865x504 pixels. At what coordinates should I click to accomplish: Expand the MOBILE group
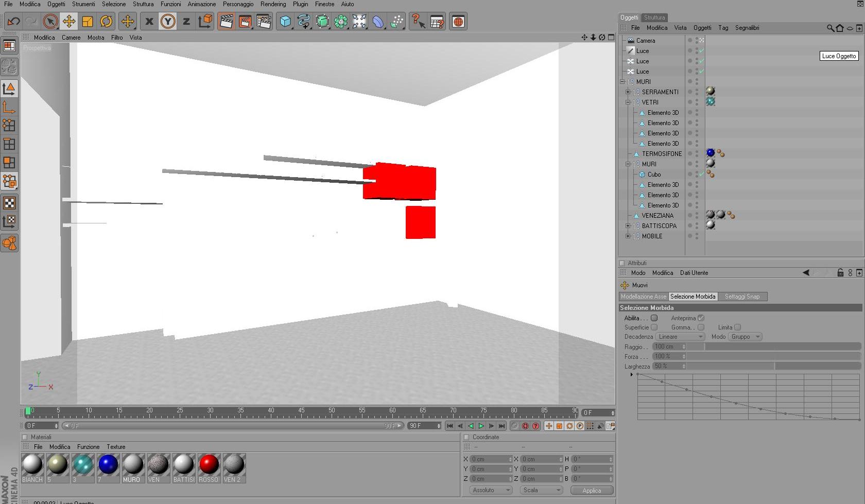point(628,236)
